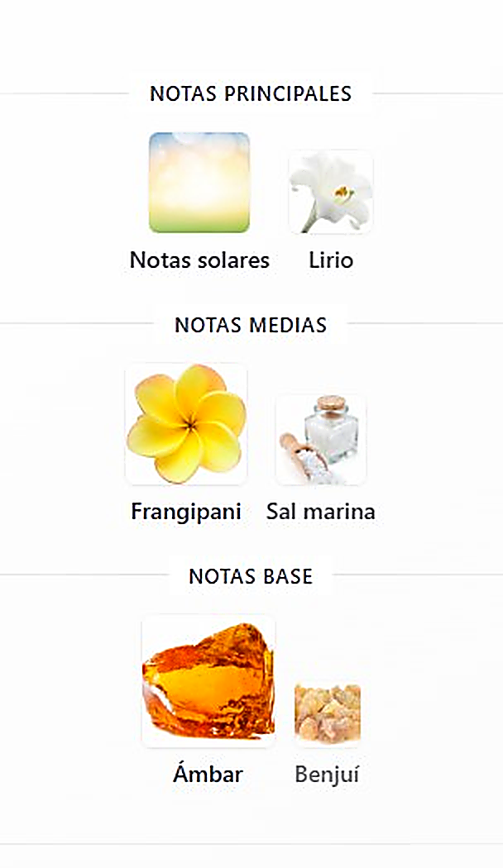Click the Ámbar text label
The height and width of the screenshot is (868, 503).
208,773
